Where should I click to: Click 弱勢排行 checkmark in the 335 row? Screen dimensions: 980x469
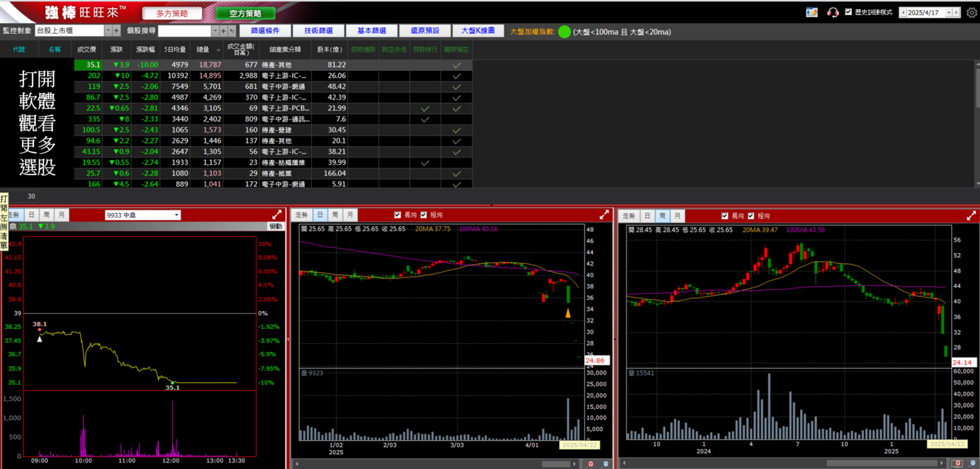[425, 119]
